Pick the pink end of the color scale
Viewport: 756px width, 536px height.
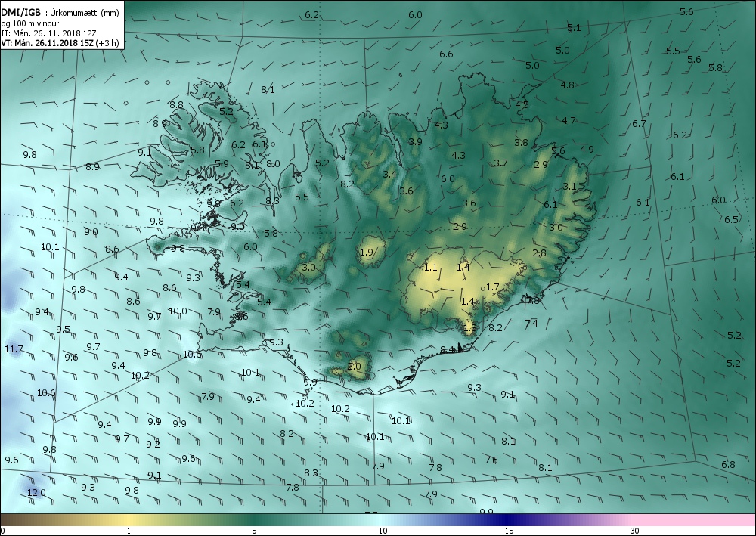point(694,519)
